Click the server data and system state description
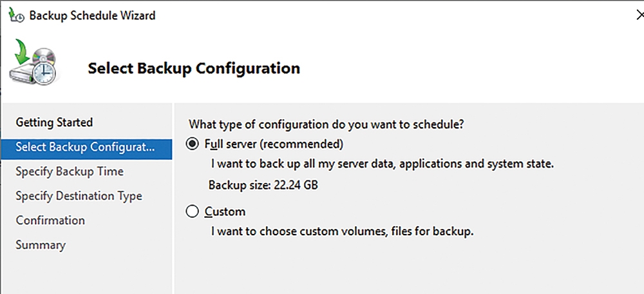Viewport: 644px width, 294px height. click(x=383, y=164)
